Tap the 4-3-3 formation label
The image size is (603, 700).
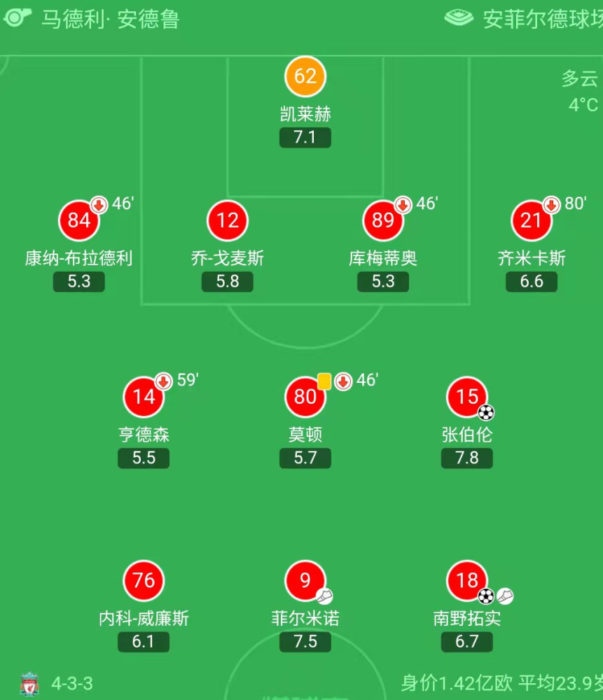click(x=72, y=683)
